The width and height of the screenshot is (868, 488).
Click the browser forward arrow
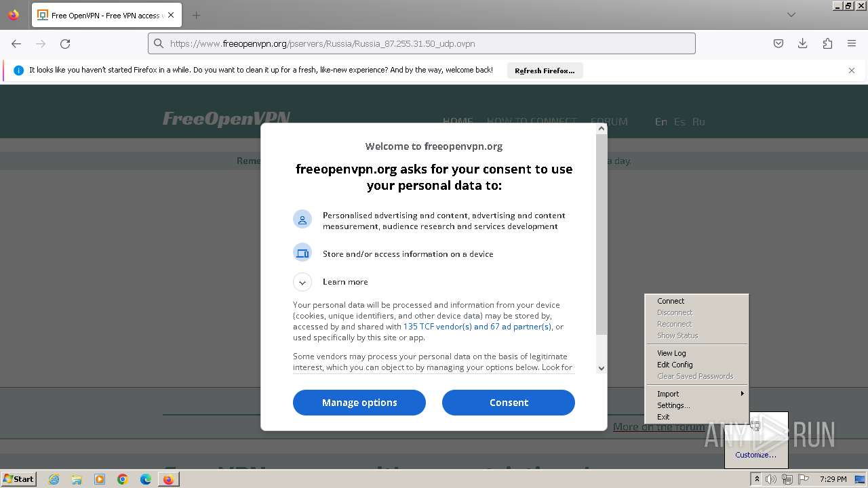click(41, 43)
